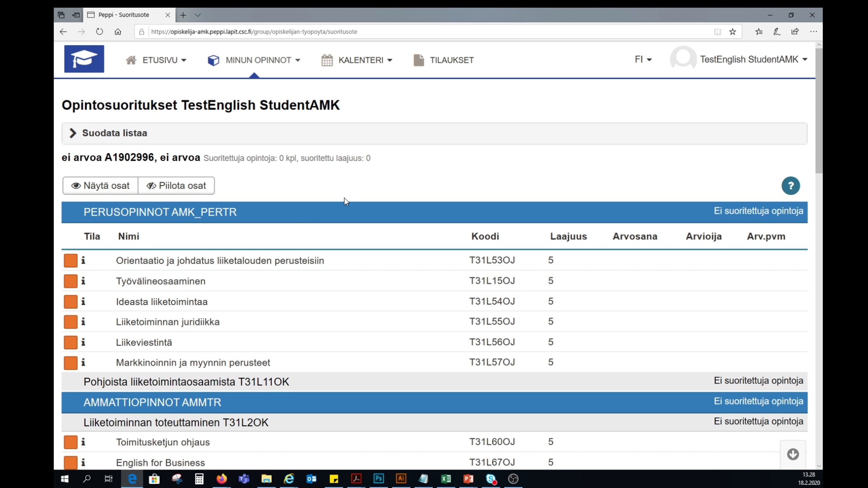This screenshot has width=868, height=488.
Task: Open info icon for Liikeviestintä
Action: pyautogui.click(x=83, y=342)
